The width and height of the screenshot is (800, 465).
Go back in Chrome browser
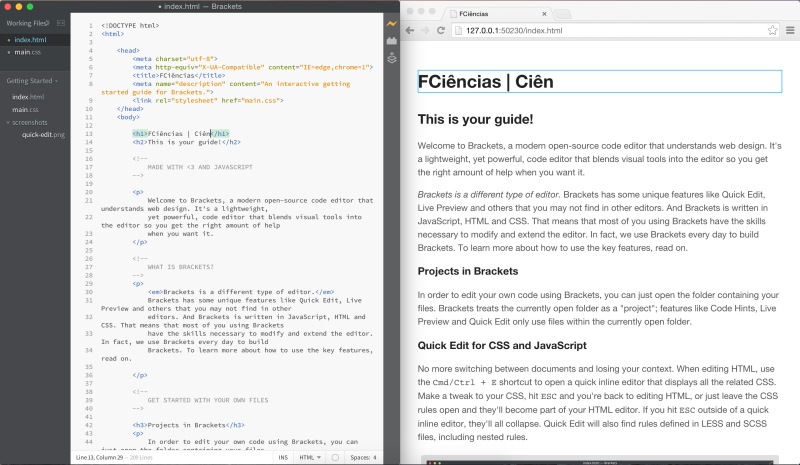(410, 30)
